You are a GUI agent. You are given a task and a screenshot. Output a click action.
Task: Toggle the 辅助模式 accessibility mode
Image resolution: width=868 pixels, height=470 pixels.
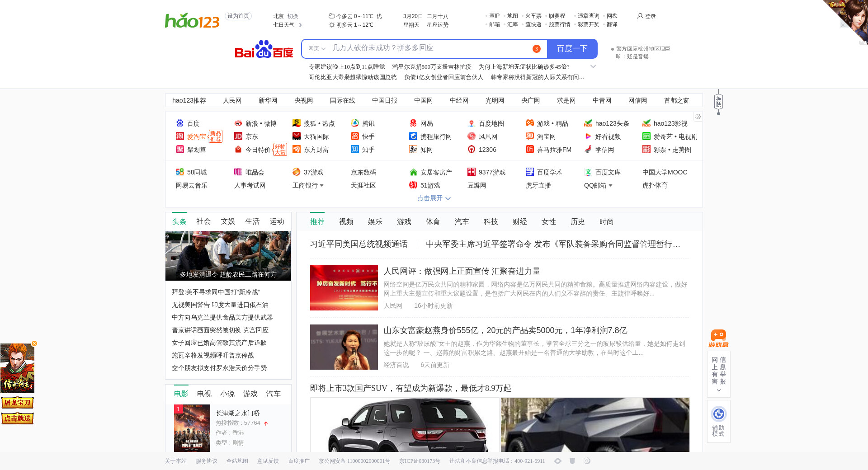point(718,421)
